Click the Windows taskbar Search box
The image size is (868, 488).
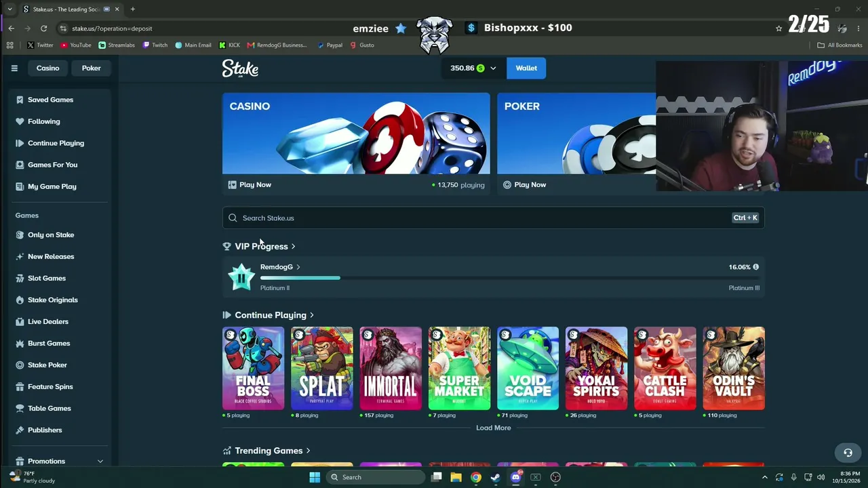pyautogui.click(x=374, y=477)
